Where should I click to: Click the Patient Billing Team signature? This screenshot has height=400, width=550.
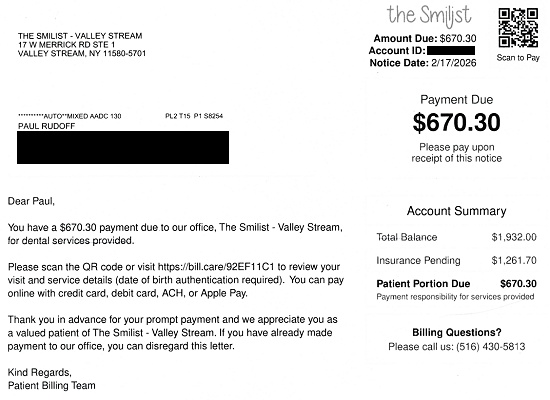[52, 386]
